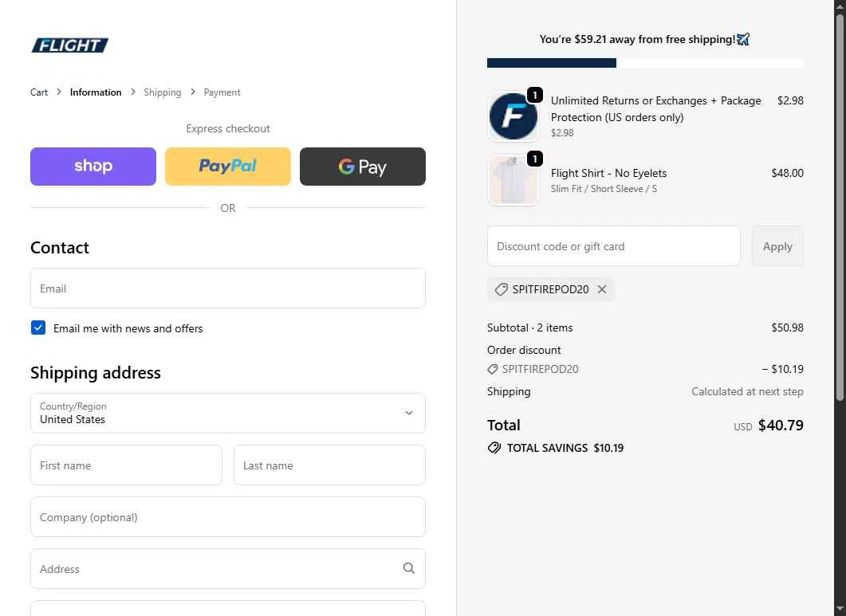Click the Apply discount button
Image resolution: width=846 pixels, height=616 pixels.
777,246
